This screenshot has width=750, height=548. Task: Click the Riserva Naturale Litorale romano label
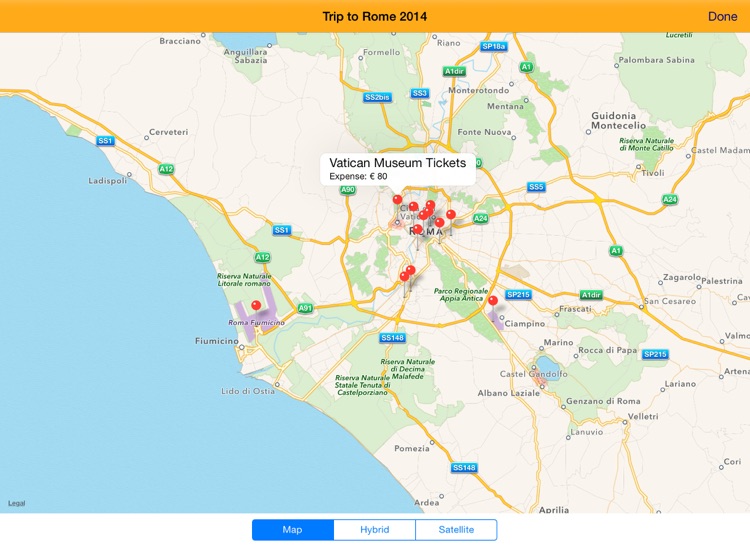coord(244,280)
